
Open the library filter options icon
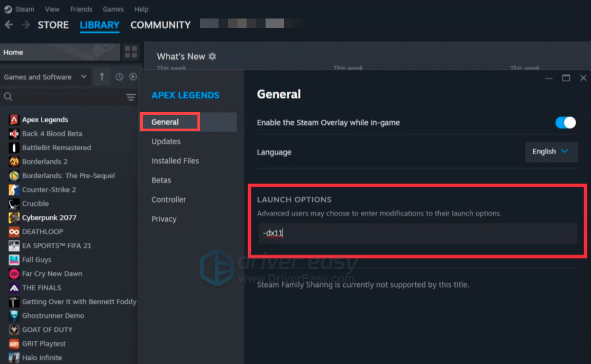pos(131,97)
